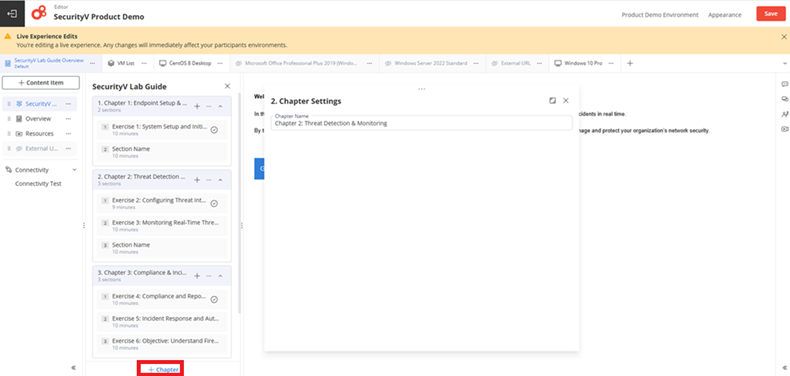Toggle the completion check on Exercise 1

[214, 130]
